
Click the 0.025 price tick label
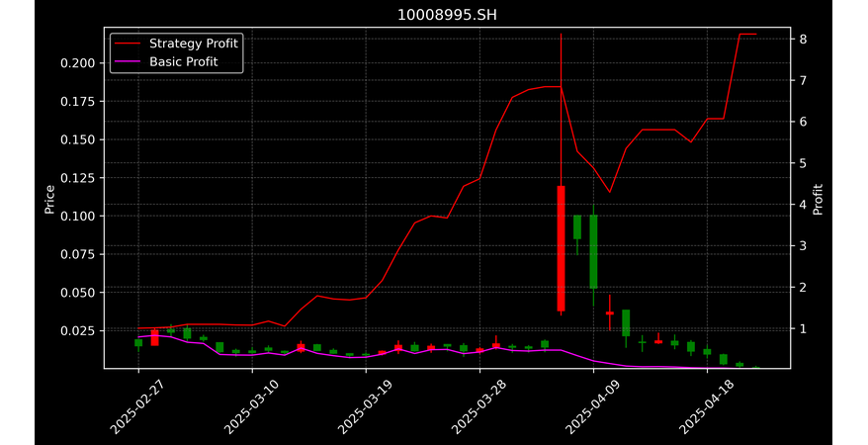click(x=77, y=330)
